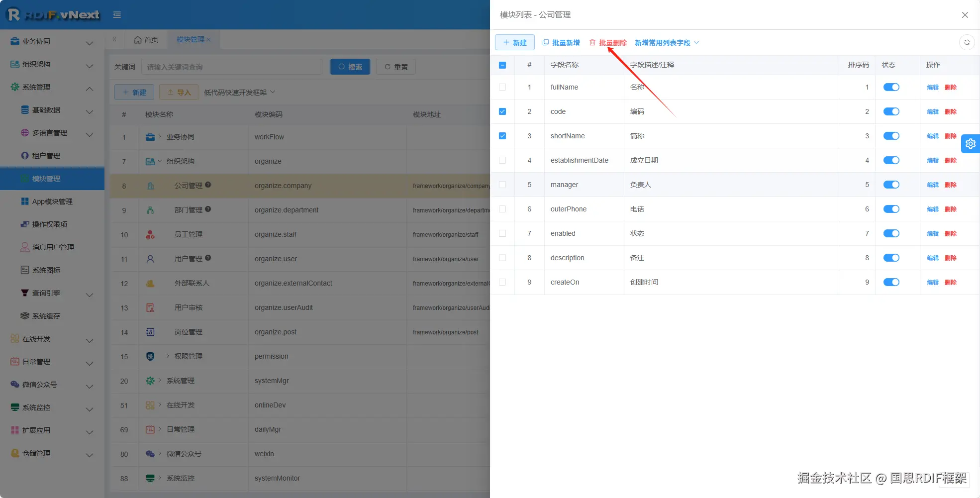This screenshot has height=498, width=980.
Task: Turn off the enabled field status switch
Action: [891, 233]
